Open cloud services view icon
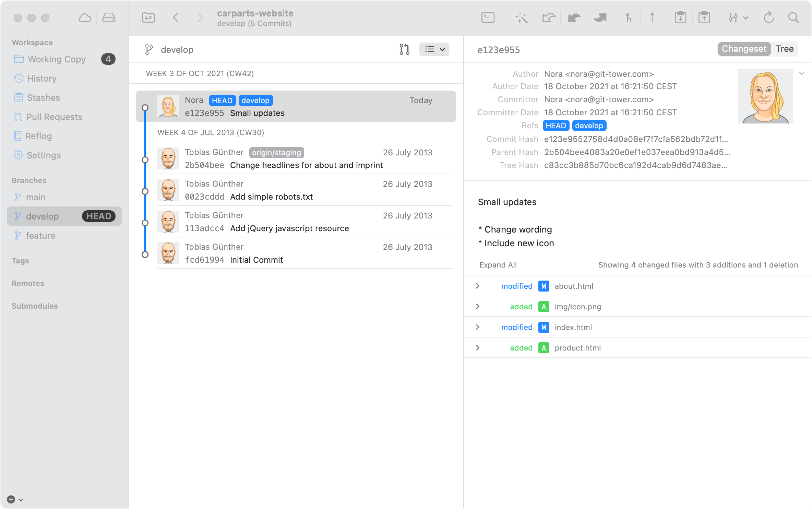The width and height of the screenshot is (812, 509). 85,17
